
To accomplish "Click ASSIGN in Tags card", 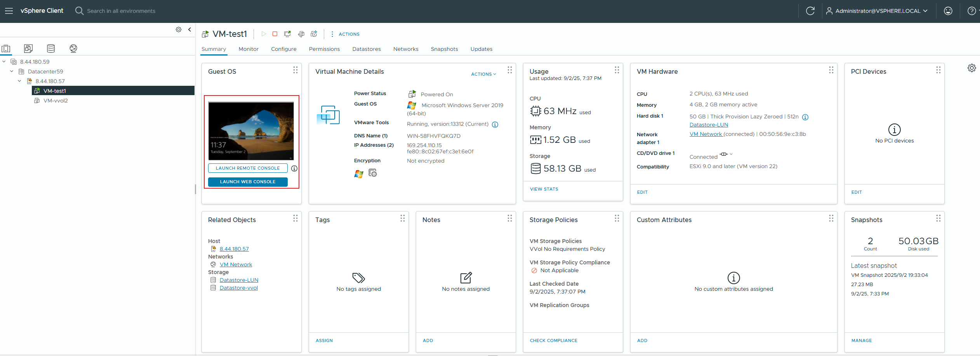I will click(x=324, y=340).
